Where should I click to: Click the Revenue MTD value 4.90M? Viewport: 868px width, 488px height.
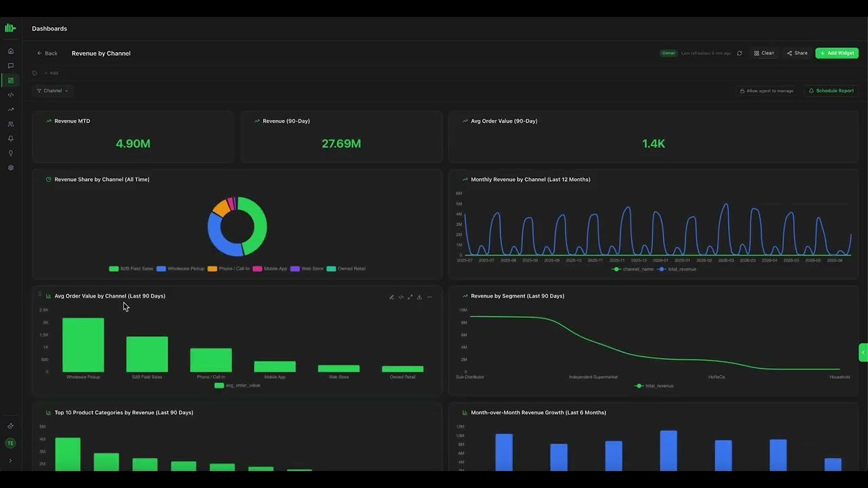tap(133, 144)
